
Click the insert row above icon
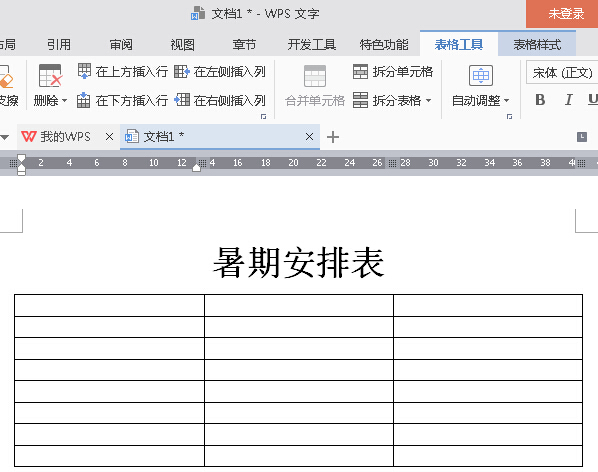[84, 71]
